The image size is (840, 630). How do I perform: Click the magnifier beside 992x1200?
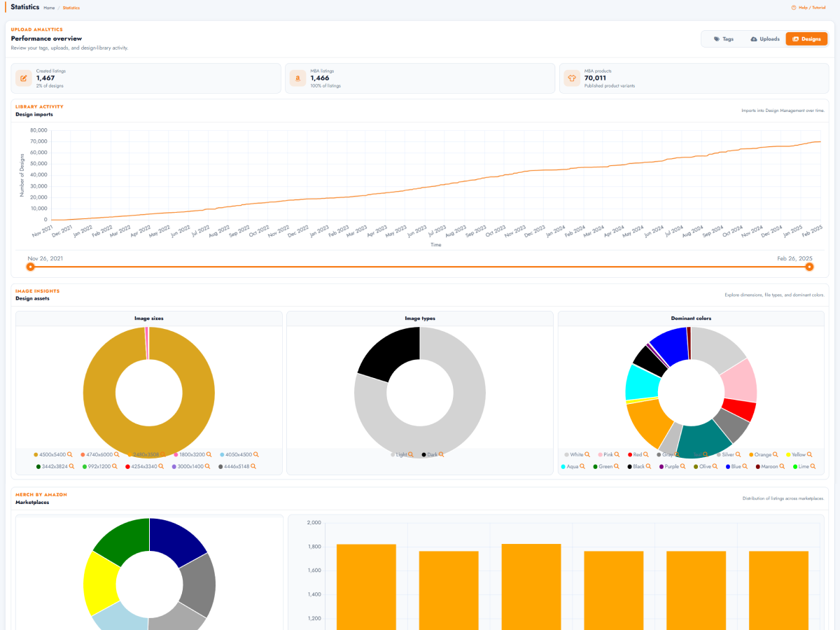point(115,466)
